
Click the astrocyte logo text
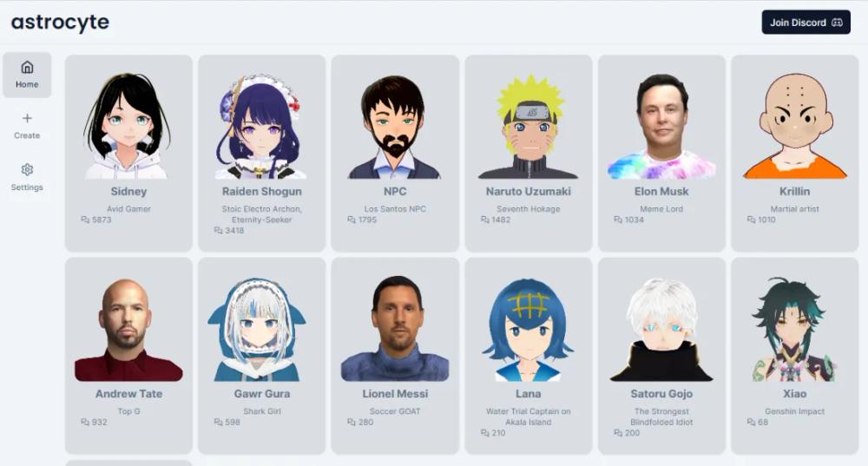60,23
